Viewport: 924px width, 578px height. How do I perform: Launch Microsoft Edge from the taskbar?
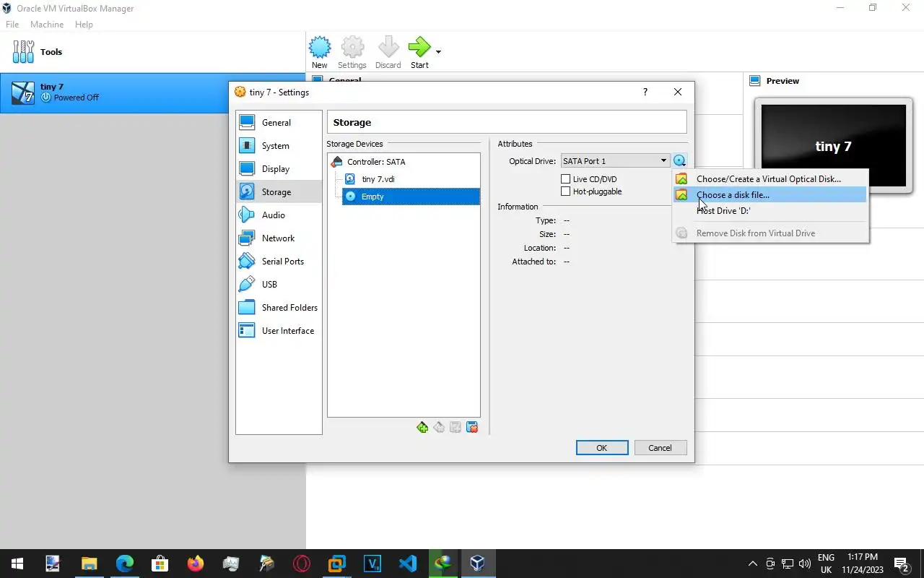(x=124, y=564)
